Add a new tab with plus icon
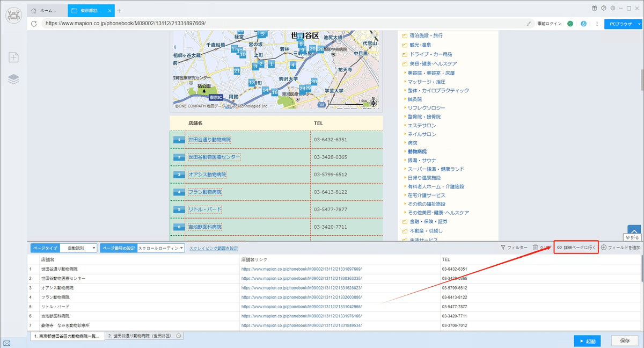 [x=119, y=11]
